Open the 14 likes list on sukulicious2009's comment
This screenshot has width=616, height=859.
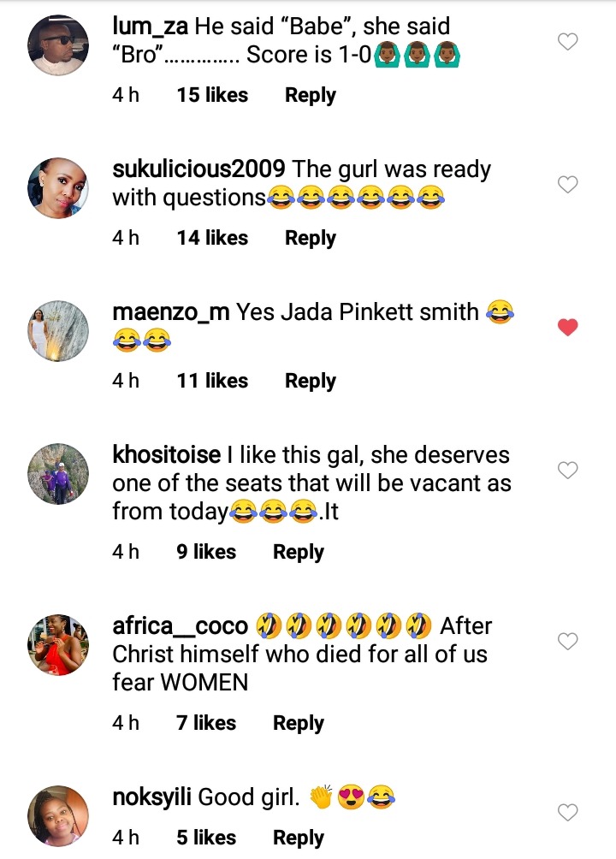tap(212, 239)
